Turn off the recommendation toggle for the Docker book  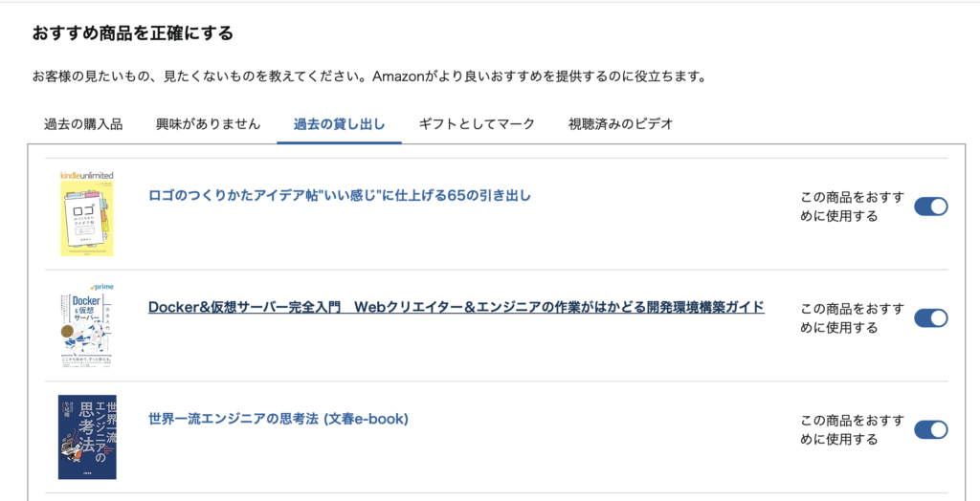pyautogui.click(x=930, y=317)
